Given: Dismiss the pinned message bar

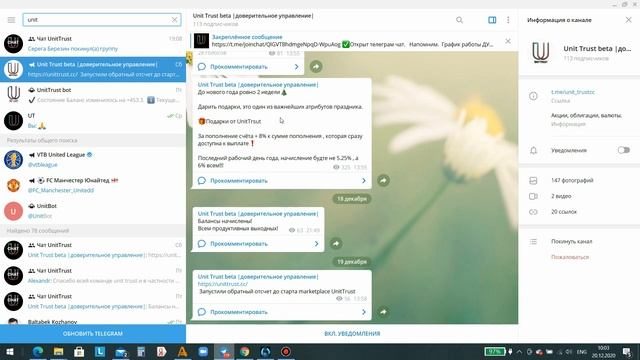Looking at the screenshot, I should 508,41.
